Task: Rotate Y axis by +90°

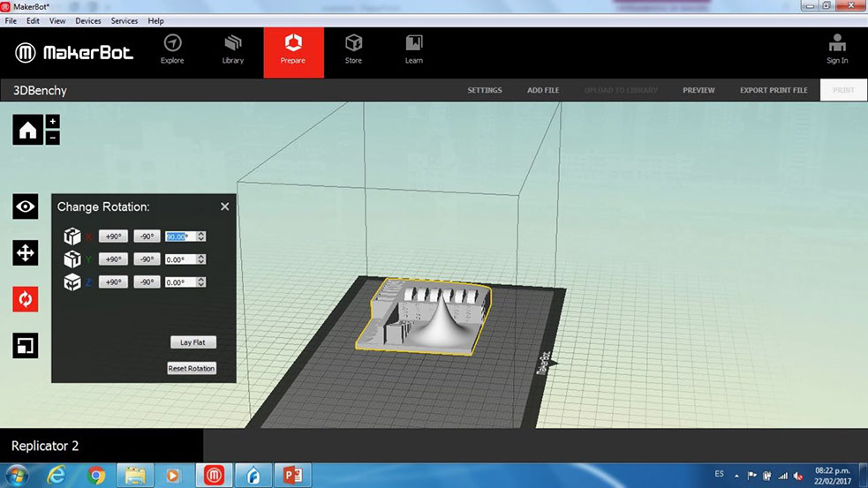Action: click(x=114, y=259)
